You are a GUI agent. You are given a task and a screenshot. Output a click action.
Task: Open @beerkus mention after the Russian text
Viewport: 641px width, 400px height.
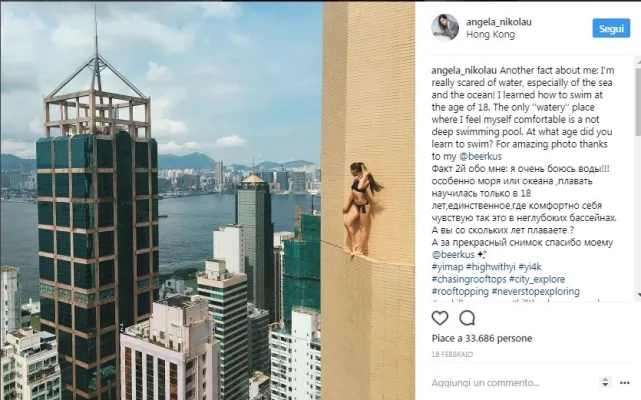(x=453, y=254)
